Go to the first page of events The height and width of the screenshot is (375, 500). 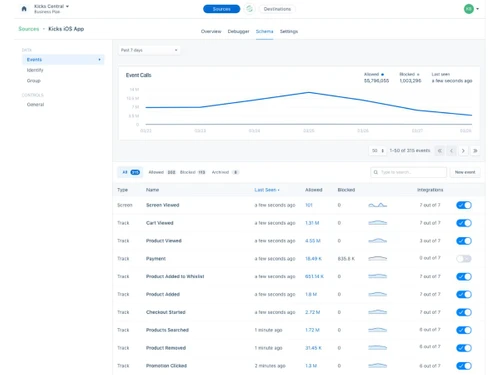point(440,151)
